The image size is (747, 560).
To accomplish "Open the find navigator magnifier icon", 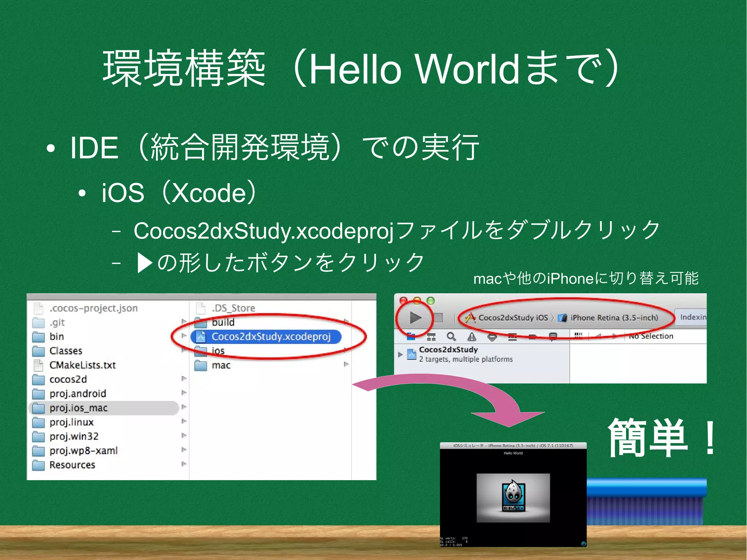I will [x=451, y=336].
